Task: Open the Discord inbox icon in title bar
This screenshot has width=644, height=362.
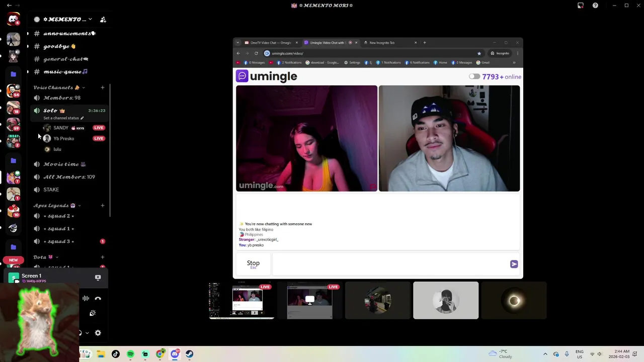Action: (581, 6)
